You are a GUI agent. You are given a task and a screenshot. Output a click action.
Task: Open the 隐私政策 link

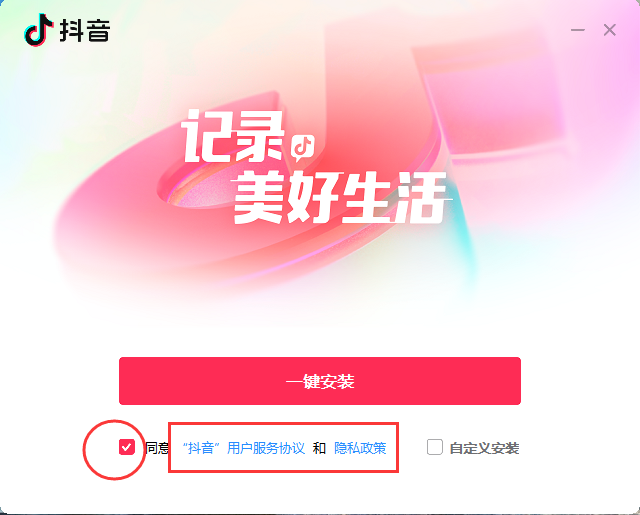(x=360, y=448)
